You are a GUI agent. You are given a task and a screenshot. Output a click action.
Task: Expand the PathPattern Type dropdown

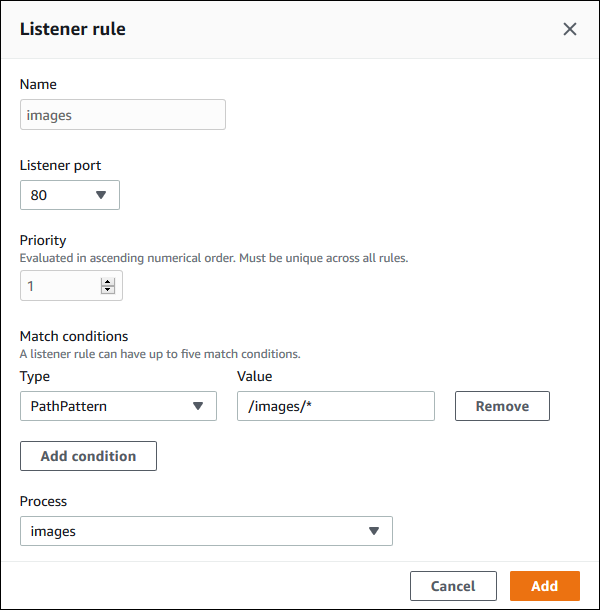(118, 406)
